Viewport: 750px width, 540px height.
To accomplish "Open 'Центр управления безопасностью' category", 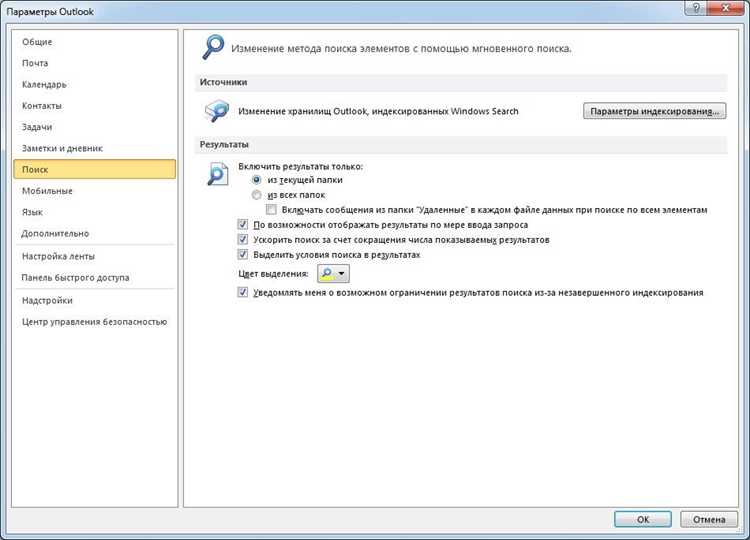I will click(x=95, y=321).
